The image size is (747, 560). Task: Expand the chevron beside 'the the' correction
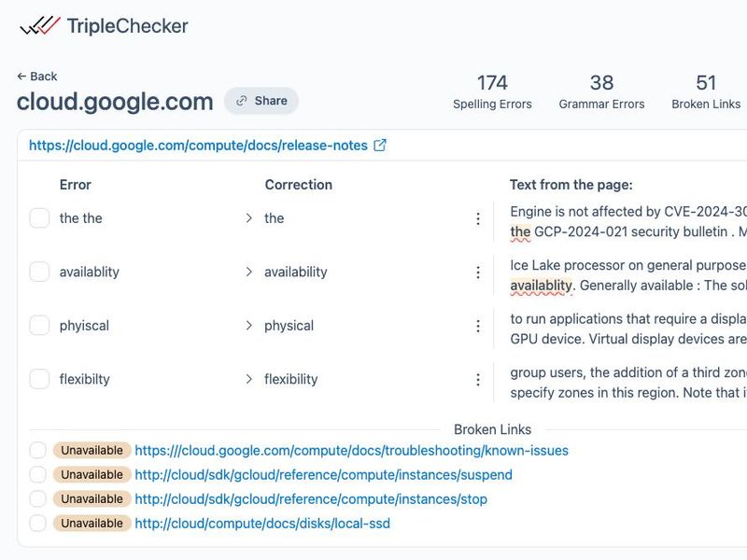[x=249, y=217]
